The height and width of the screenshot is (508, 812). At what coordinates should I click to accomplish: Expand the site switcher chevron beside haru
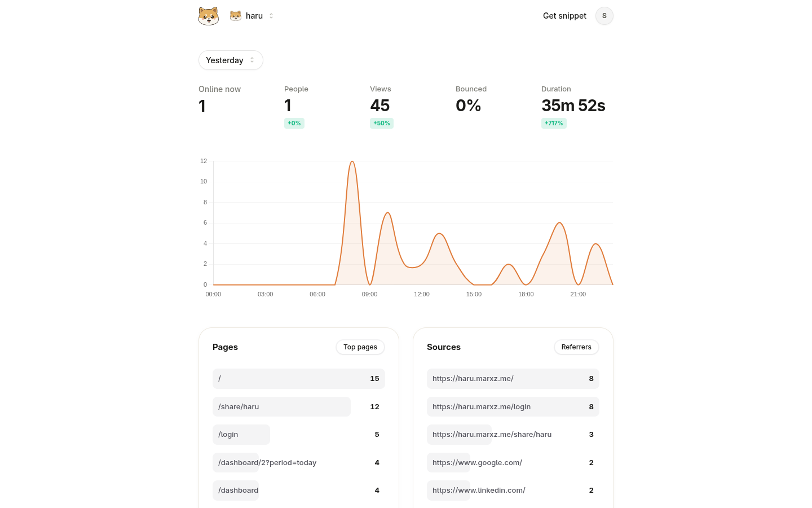[271, 16]
